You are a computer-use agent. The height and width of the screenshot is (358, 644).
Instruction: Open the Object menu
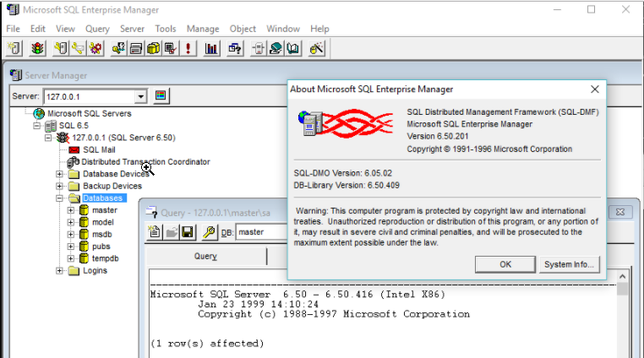coord(243,29)
